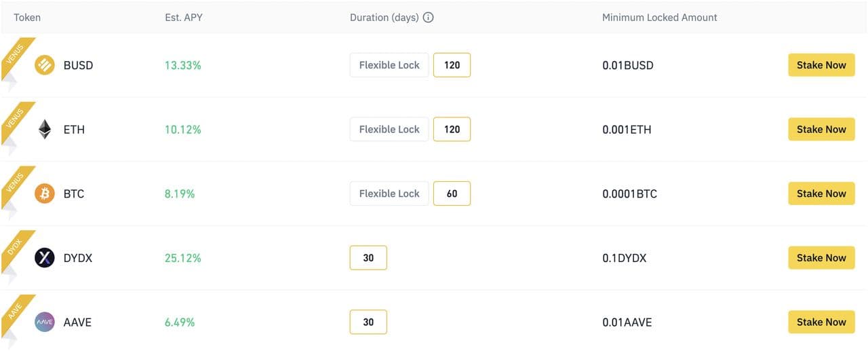Click the orange Bitcoin icon

click(45, 193)
